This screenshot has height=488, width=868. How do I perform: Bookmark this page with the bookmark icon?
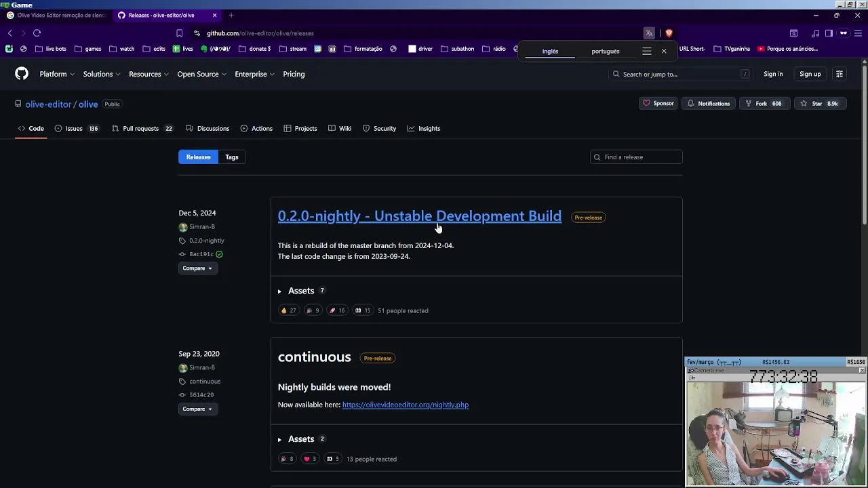(x=179, y=33)
